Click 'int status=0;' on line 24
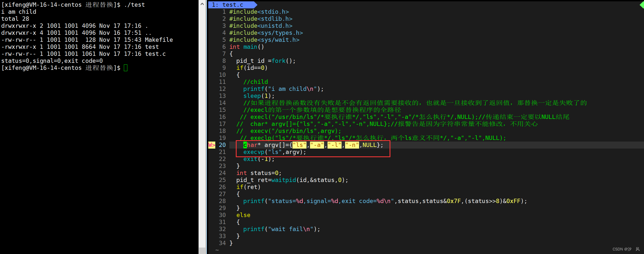Image resolution: width=644 pixels, height=254 pixels. [x=259, y=173]
